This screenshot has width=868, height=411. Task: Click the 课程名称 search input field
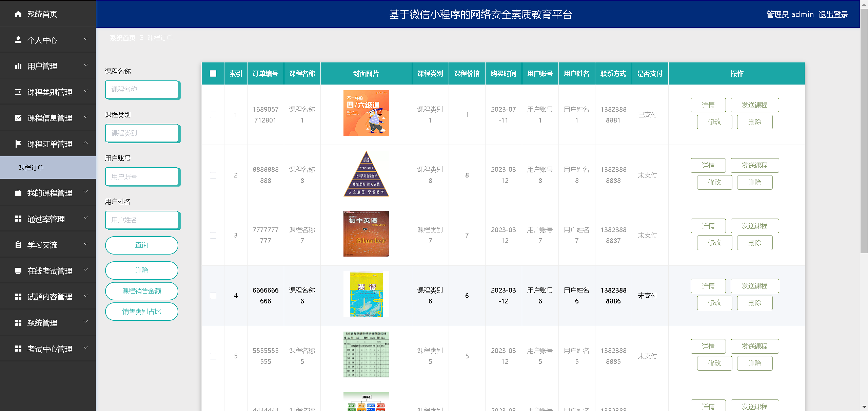coord(141,90)
